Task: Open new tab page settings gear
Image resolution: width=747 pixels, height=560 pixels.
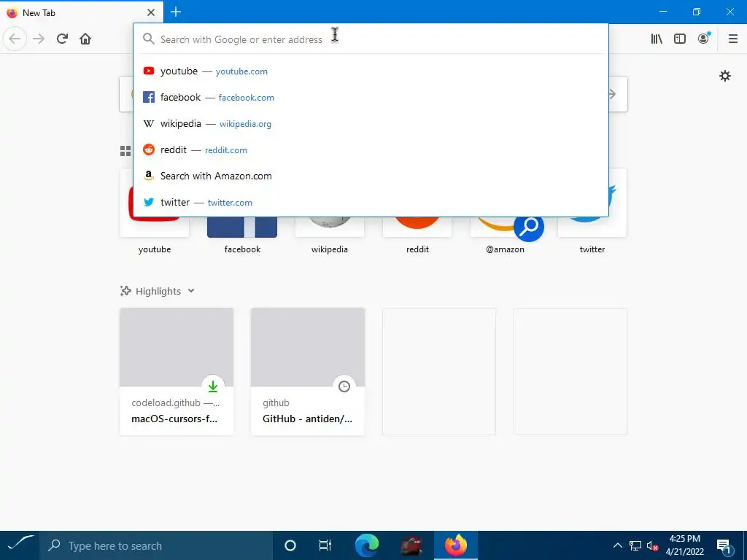Action: (725, 76)
